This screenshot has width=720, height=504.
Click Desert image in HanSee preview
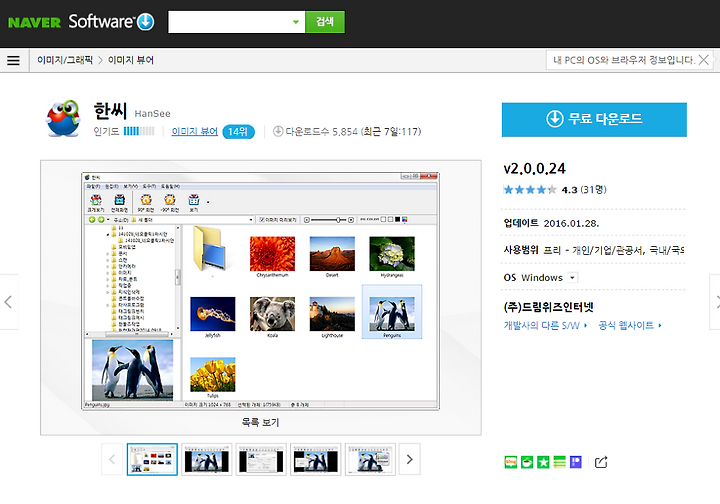(332, 254)
